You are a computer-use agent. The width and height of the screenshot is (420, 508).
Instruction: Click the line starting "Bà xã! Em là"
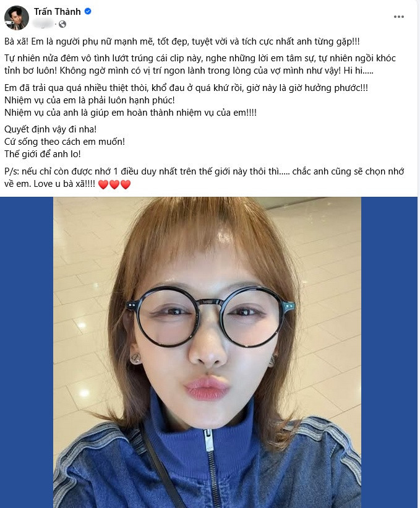pos(182,42)
